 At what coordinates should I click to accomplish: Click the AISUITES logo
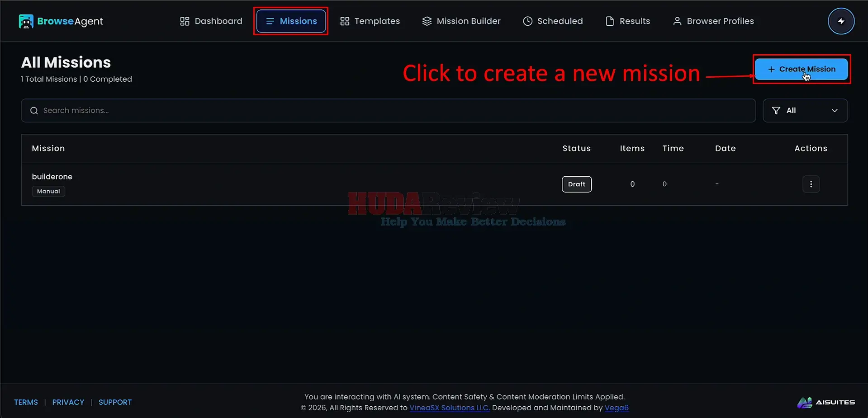point(826,402)
